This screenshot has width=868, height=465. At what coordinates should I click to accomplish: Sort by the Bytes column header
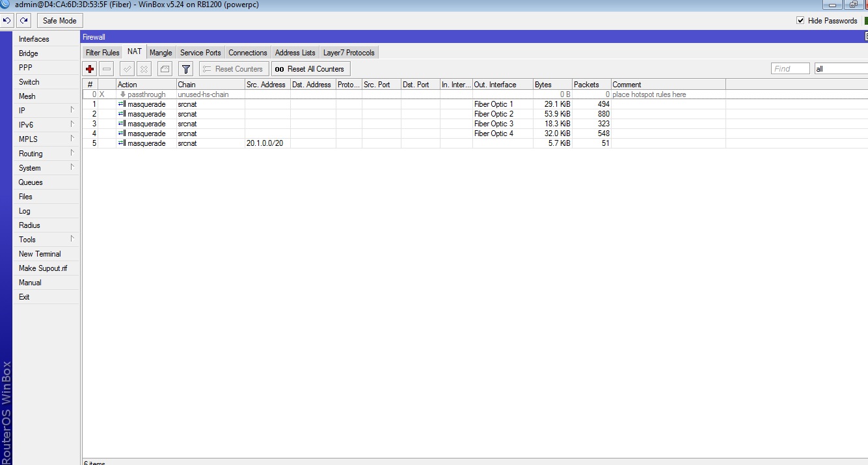(552, 85)
